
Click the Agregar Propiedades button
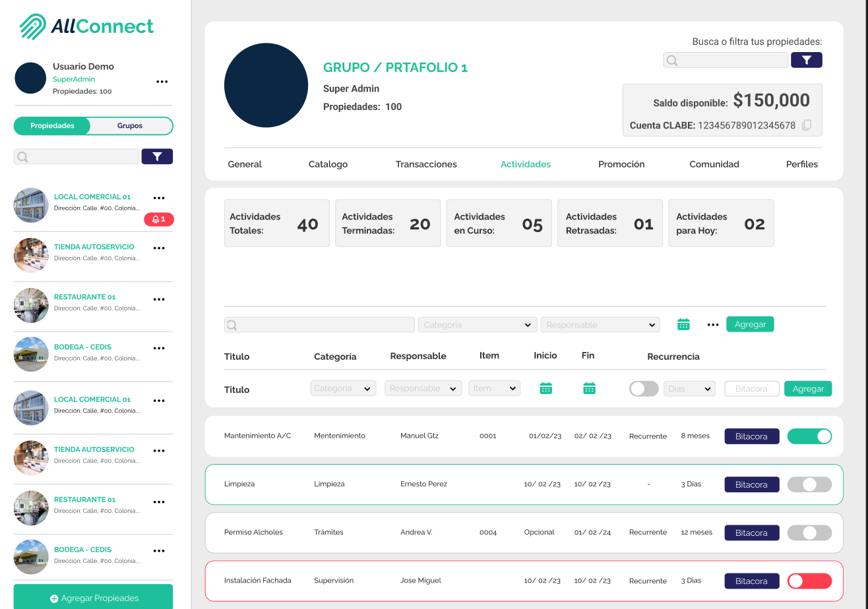(92, 598)
